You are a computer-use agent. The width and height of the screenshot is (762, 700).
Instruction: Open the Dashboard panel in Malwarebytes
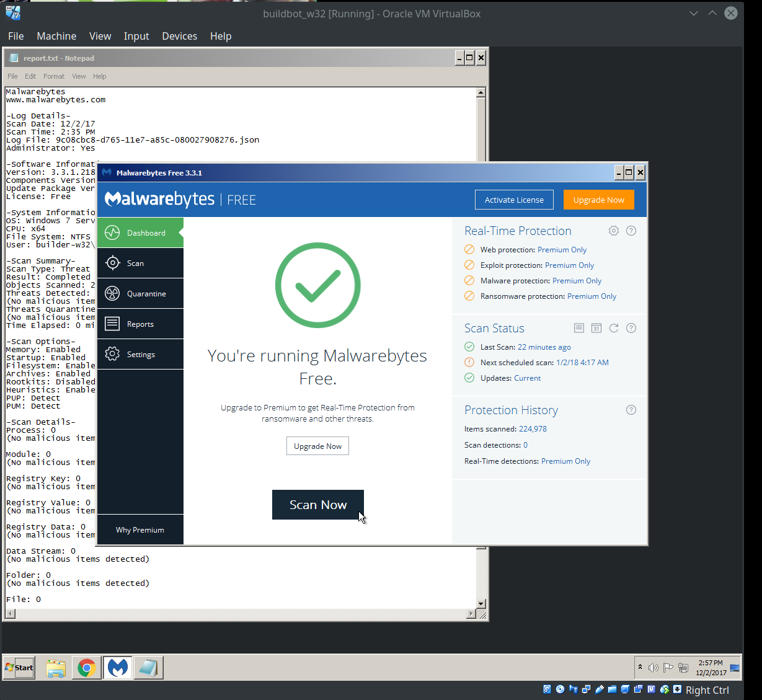[x=146, y=233]
